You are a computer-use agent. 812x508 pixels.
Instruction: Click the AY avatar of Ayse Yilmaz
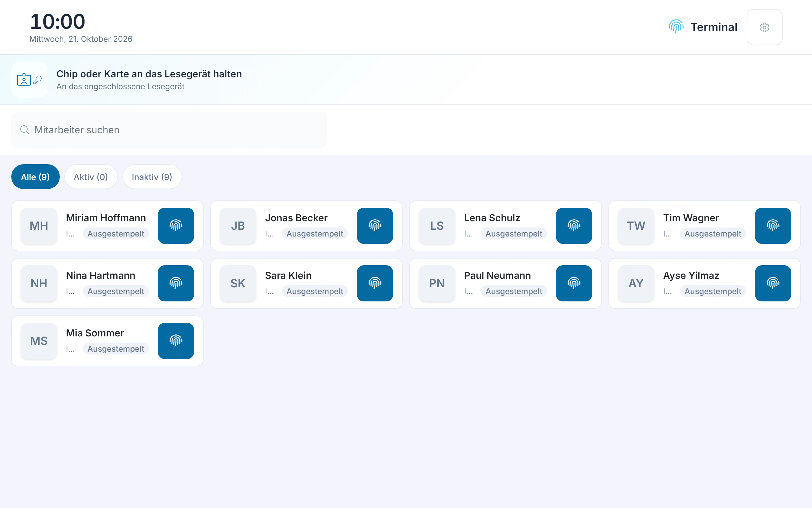(636, 283)
